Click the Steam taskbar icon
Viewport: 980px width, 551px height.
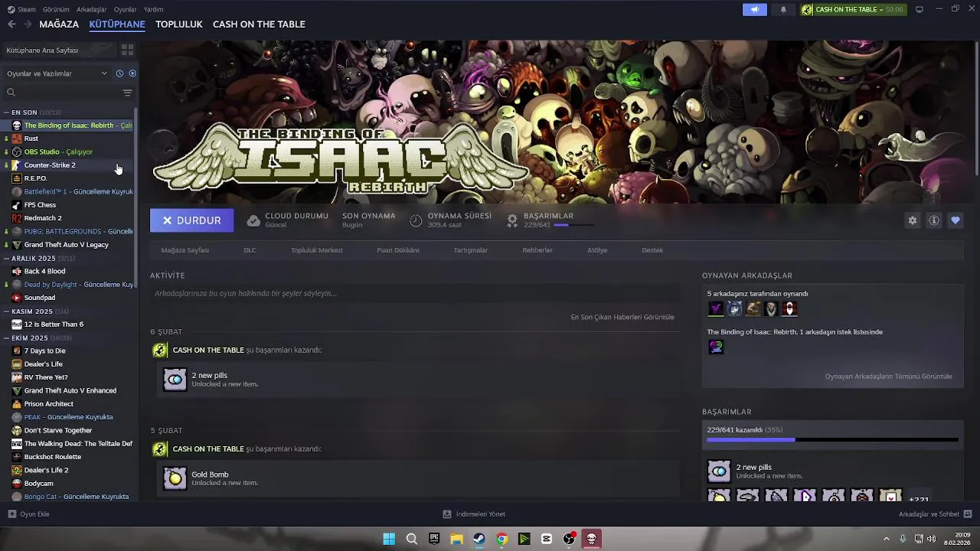point(479,539)
